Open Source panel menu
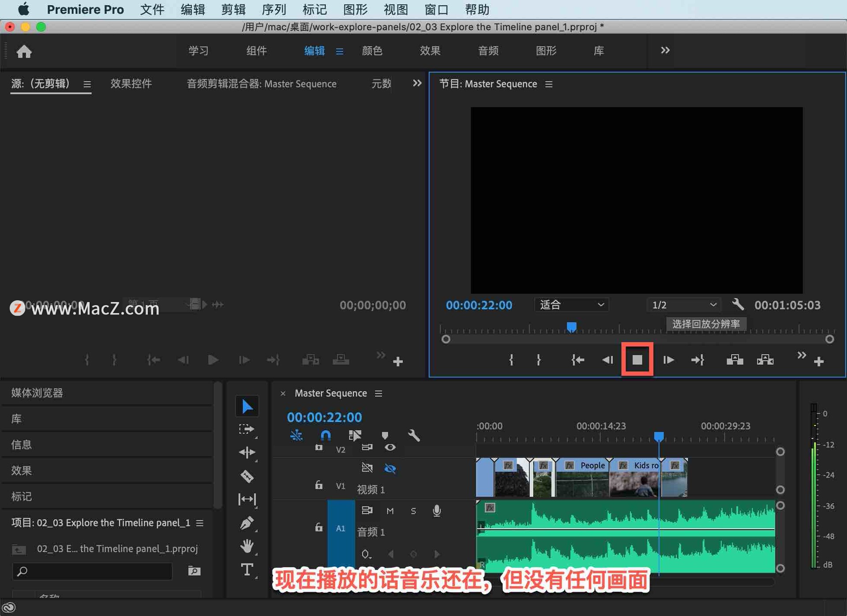 pyautogui.click(x=87, y=84)
